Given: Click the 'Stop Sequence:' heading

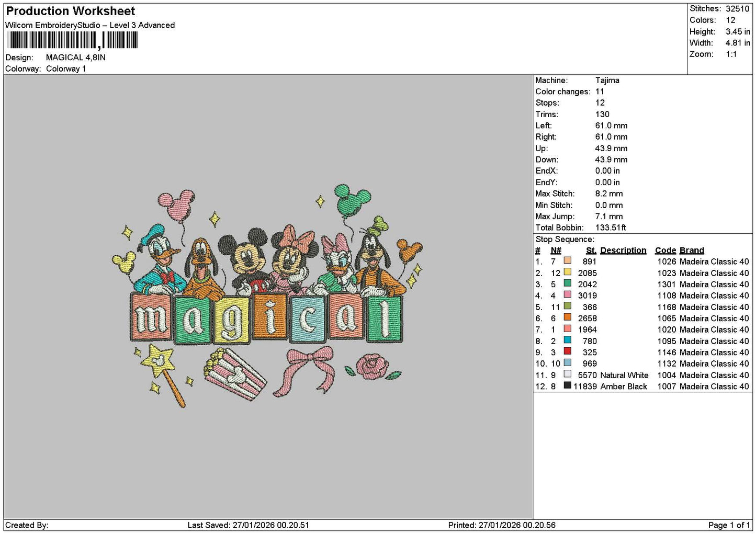Looking at the screenshot, I should tap(565, 240).
